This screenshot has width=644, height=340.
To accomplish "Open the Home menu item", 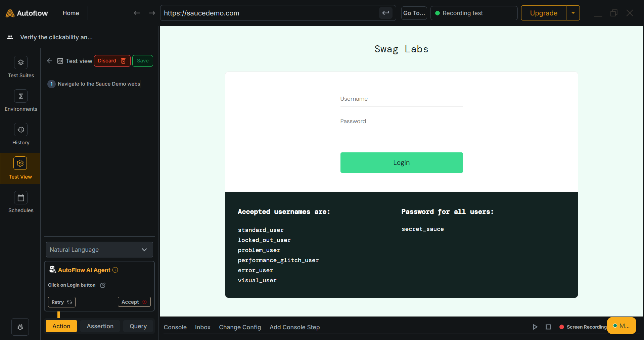I will pos(71,13).
